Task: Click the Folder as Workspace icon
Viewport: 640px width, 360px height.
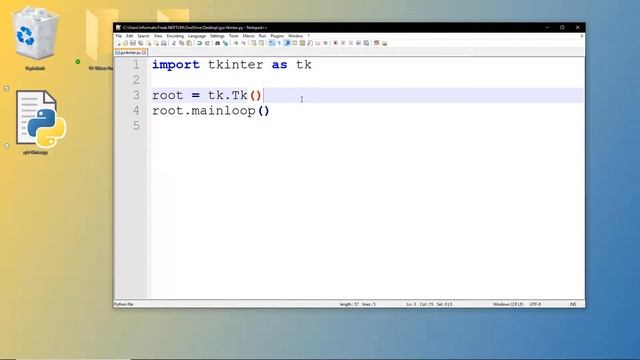Action: [318, 43]
